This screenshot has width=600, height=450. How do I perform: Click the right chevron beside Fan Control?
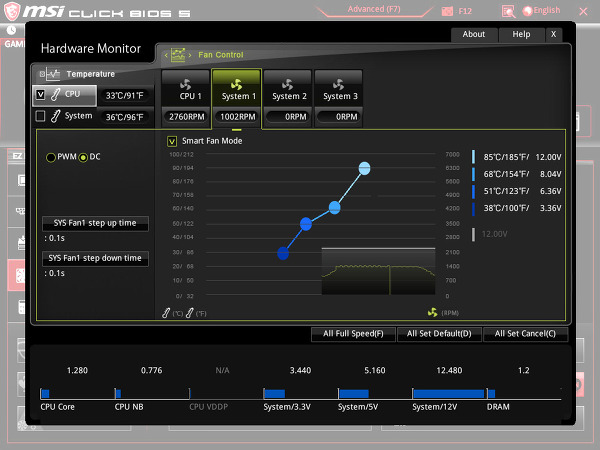190,55
